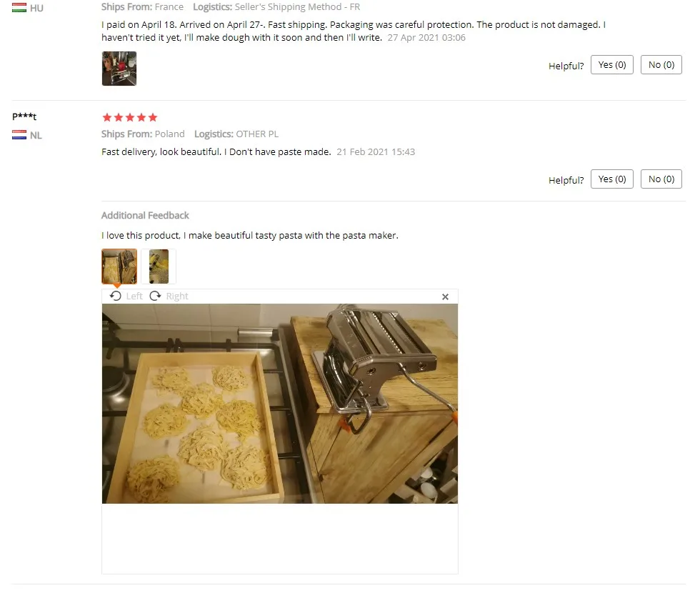Vote Yes (0) on P***t's review
This screenshot has height=593, width=700.
(612, 179)
